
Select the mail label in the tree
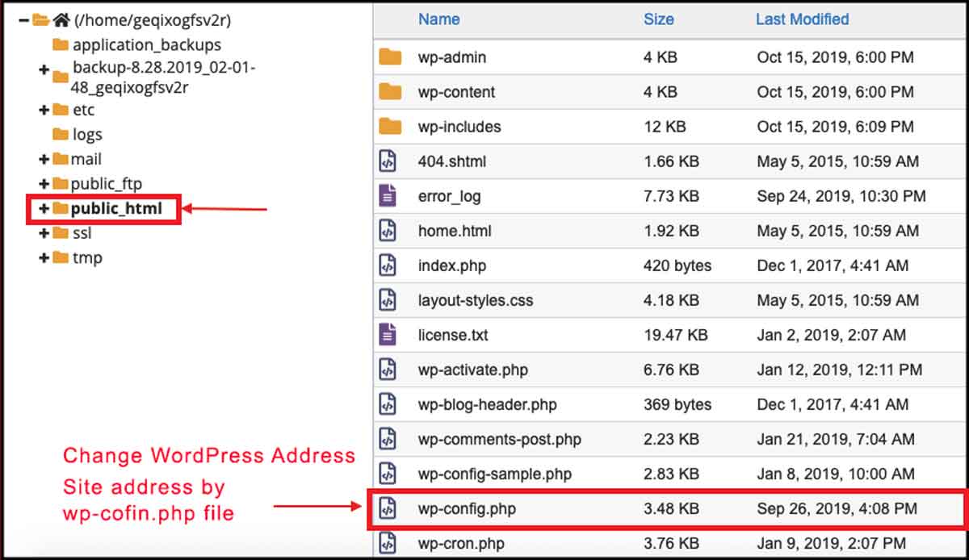[86, 159]
